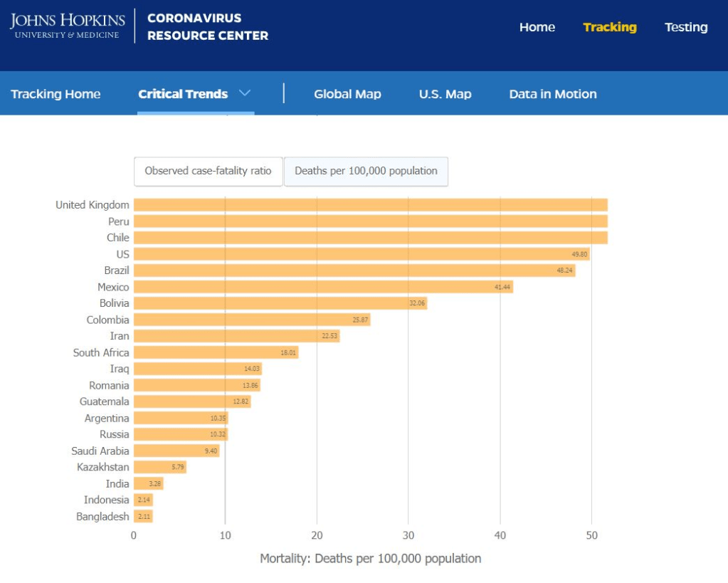Open the Home page link
The width and height of the screenshot is (728, 583).
(537, 27)
